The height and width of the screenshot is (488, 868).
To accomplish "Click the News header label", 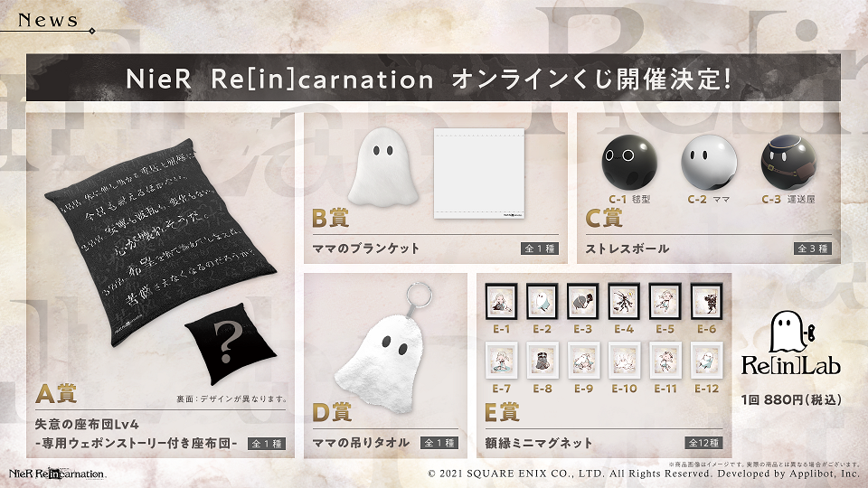I will [x=48, y=21].
